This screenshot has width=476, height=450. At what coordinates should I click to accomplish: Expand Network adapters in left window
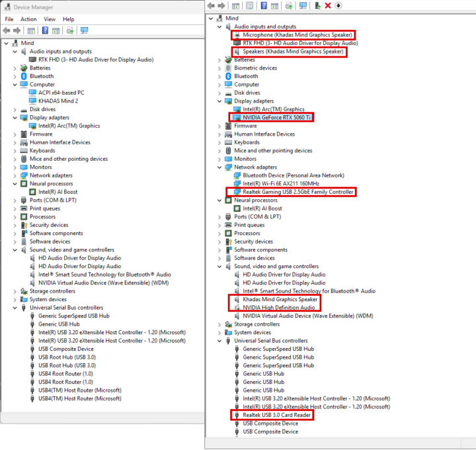click(15, 175)
